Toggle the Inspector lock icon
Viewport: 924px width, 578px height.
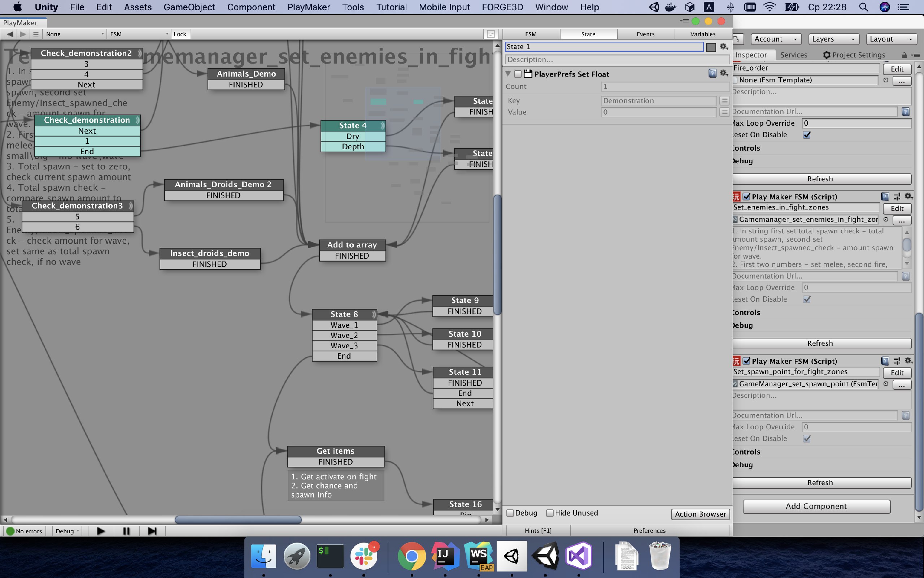pos(904,55)
